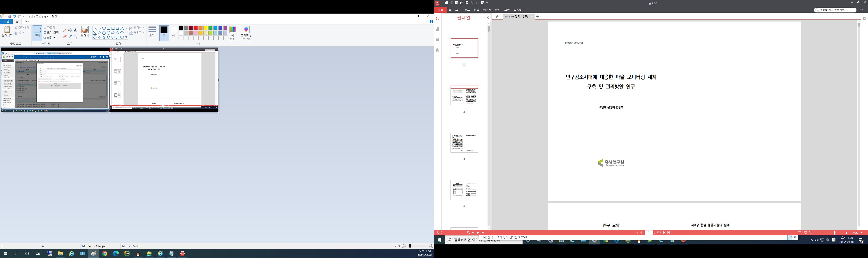Select the Color picker eyedropper tool
The width and height of the screenshot is (868, 258).
(x=70, y=37)
